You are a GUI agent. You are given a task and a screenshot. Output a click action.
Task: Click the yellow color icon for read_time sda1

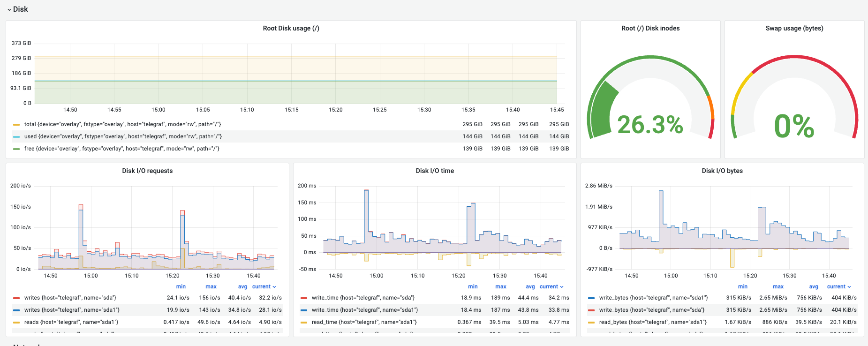coord(303,323)
